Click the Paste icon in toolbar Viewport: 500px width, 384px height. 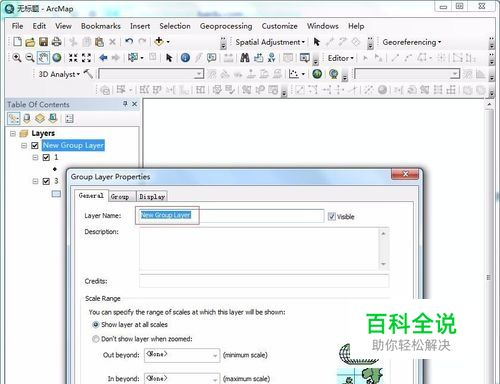pyautogui.click(x=99, y=42)
